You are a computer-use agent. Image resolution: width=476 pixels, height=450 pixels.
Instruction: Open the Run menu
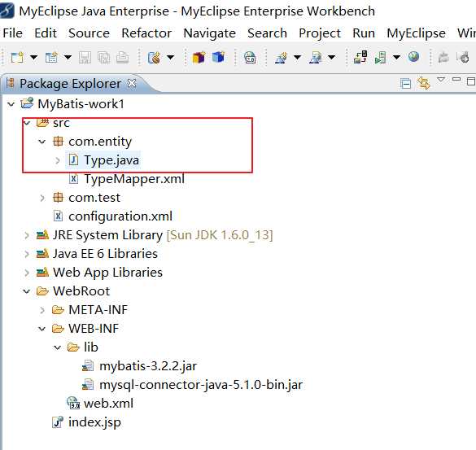point(364,33)
